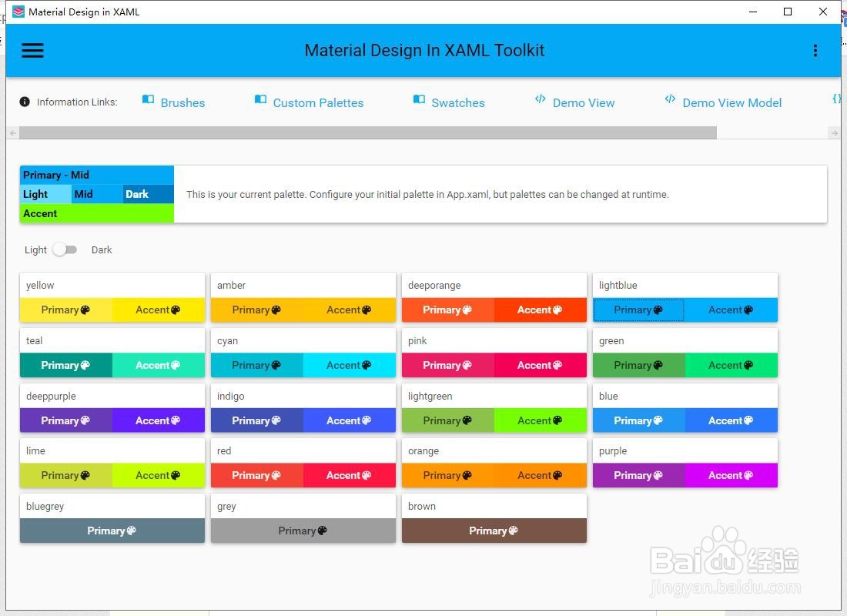
Task: Click the book icon next to Swatches
Action: 419,99
